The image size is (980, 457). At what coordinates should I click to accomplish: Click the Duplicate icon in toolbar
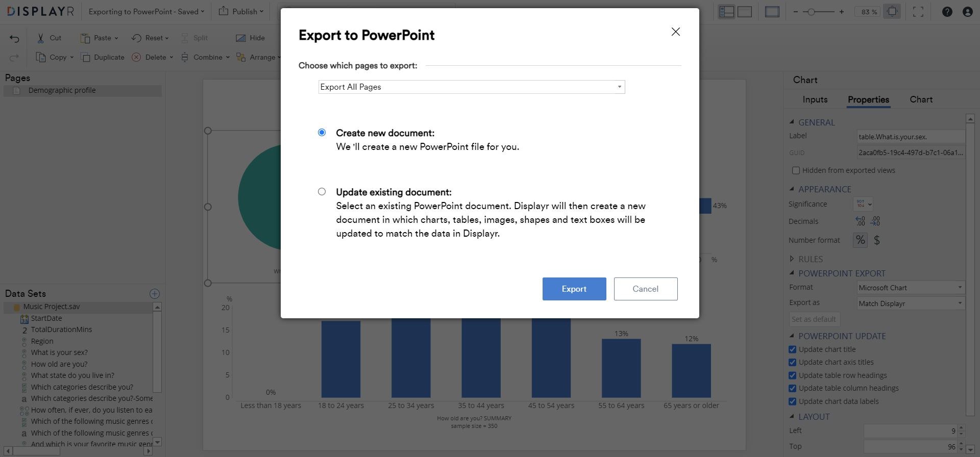[86, 57]
